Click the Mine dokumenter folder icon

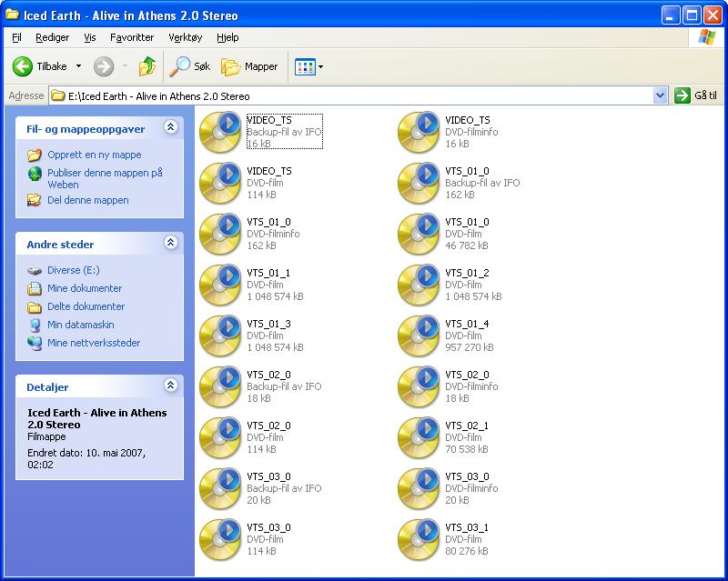tap(35, 288)
